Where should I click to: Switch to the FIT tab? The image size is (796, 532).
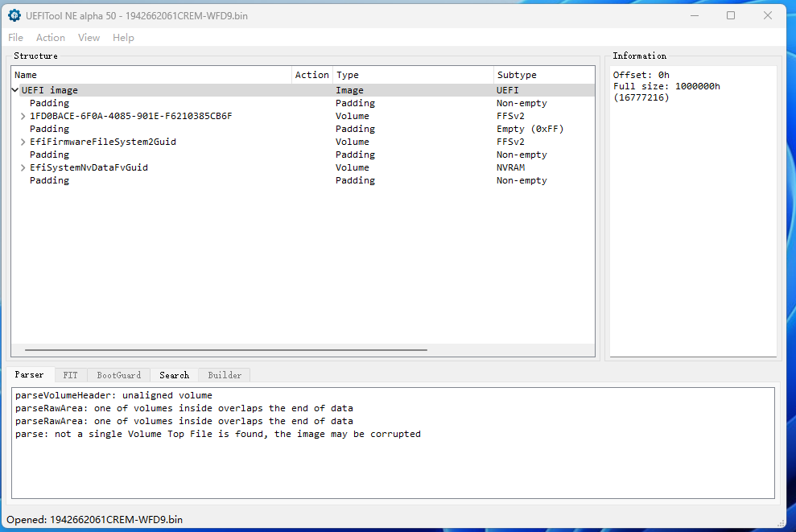pyautogui.click(x=70, y=375)
